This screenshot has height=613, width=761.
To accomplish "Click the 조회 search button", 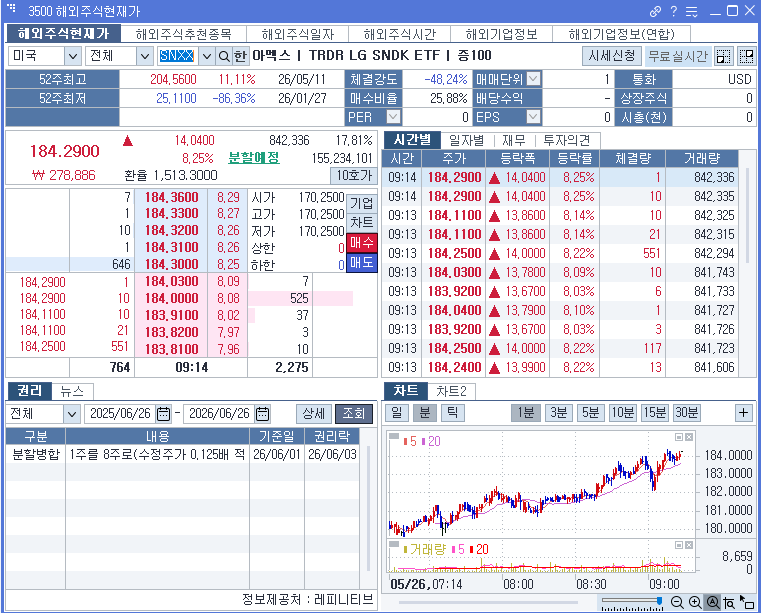I will (354, 414).
